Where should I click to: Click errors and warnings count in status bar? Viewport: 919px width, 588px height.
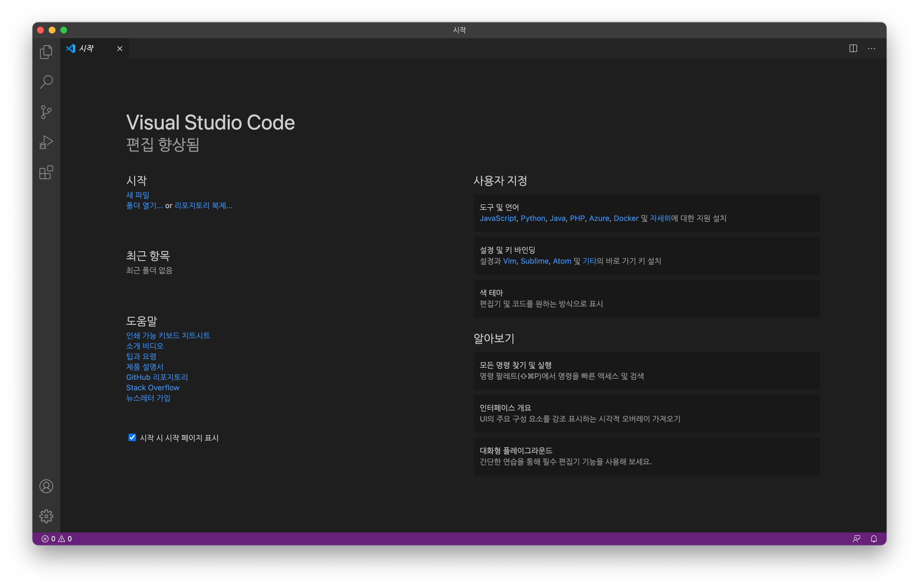[56, 538]
